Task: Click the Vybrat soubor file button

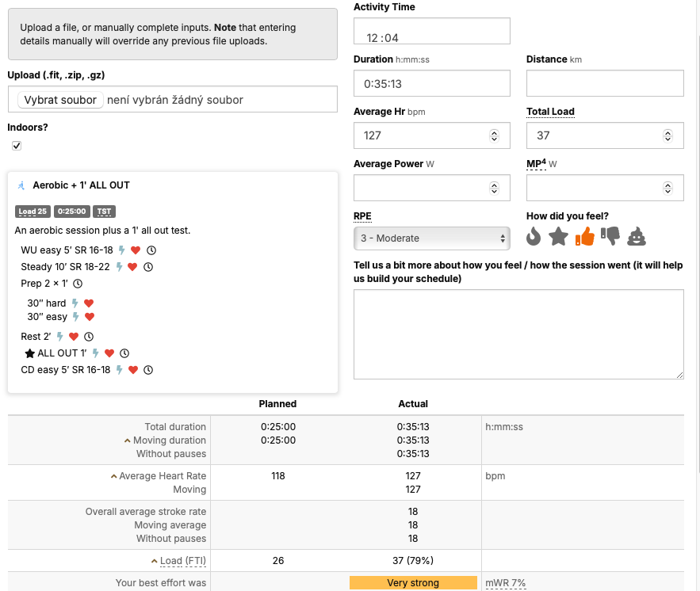Action: click(x=60, y=100)
